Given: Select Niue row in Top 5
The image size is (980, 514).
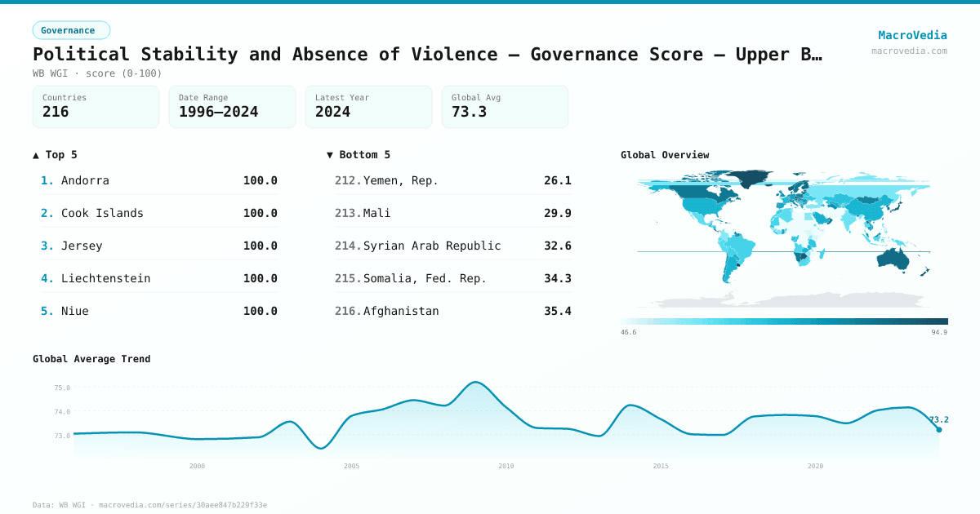Looking at the screenshot, I should pos(159,311).
